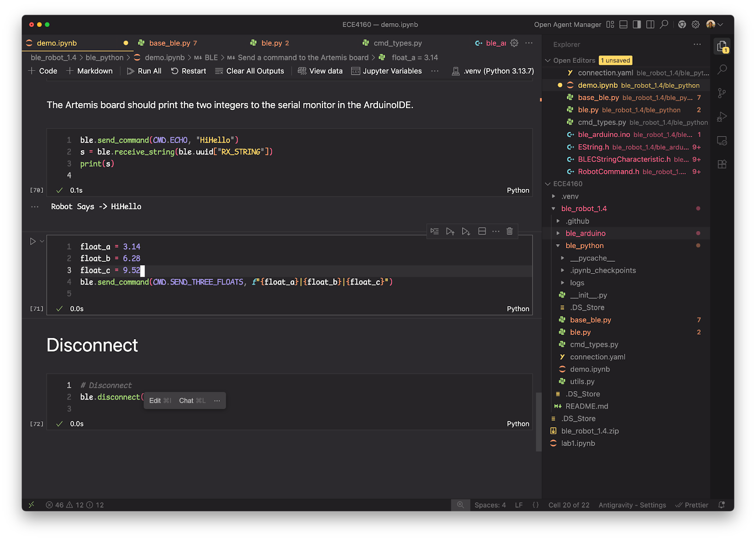Screen dimensions: 756x540
Task: Delete the disconnect code cell
Action: coord(509,231)
